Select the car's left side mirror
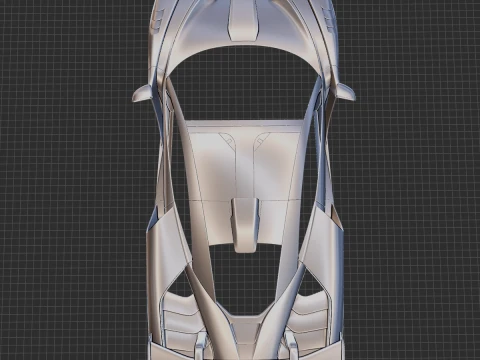This screenshot has height=360, width=480. (142, 93)
